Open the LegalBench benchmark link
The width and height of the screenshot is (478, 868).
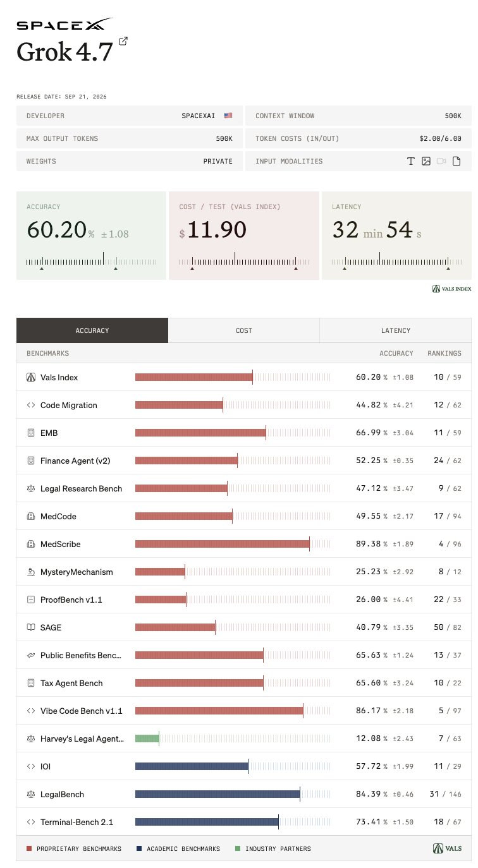tap(62, 794)
